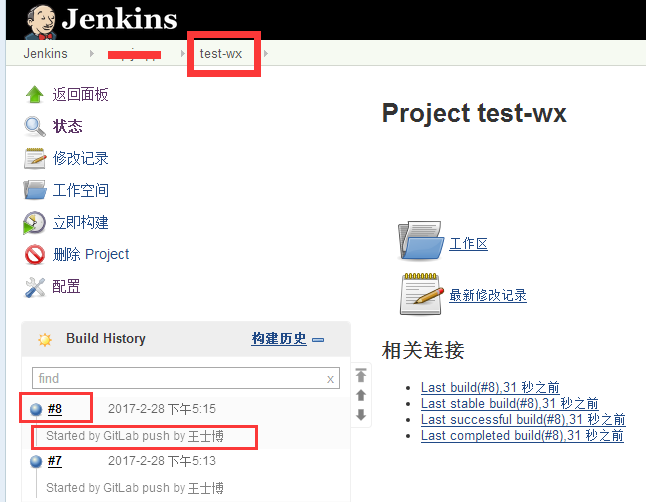Expand the dropdown arrow after test-wx breadcrumb

point(266,53)
